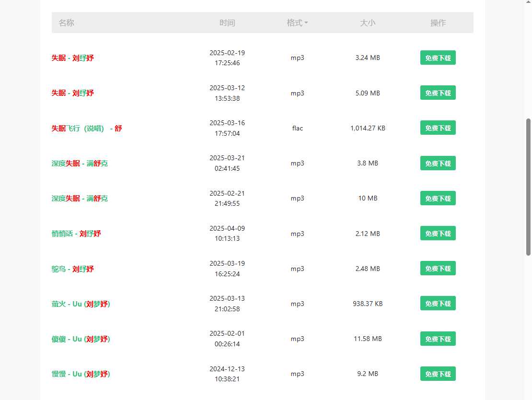Click the vertical page scrollbar thumb
Screen dimensions: 532x400
coord(528,187)
